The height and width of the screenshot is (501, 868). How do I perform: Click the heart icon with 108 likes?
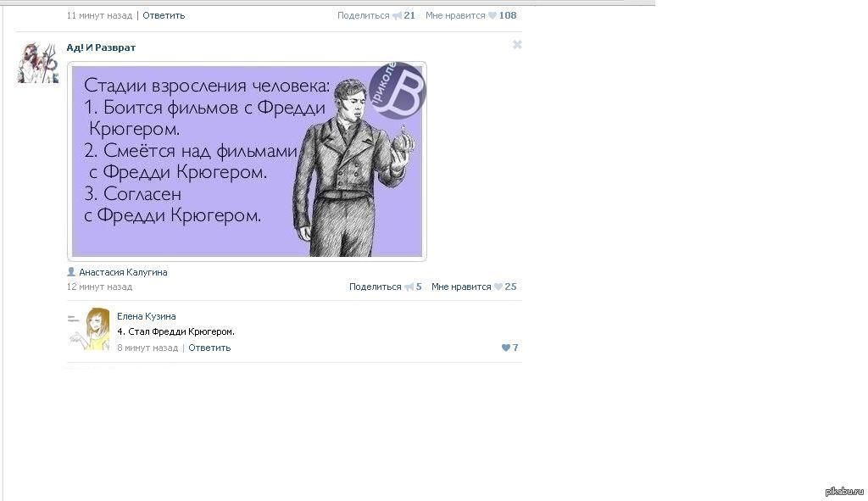pos(492,15)
